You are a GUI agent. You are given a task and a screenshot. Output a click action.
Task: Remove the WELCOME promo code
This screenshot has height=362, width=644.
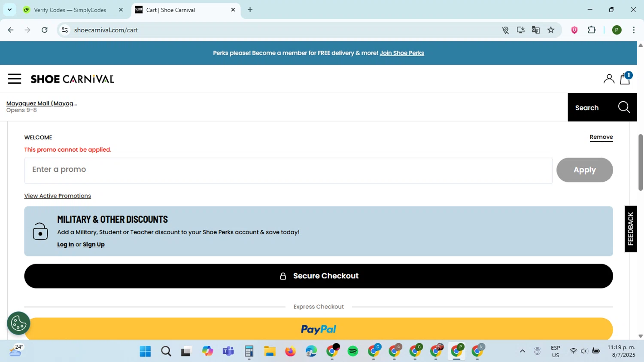[x=601, y=137]
